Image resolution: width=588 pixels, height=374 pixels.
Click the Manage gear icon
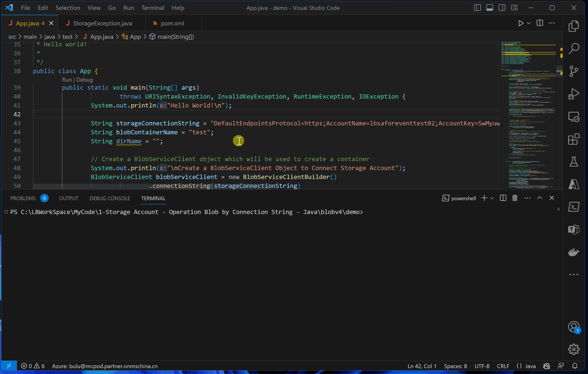[x=574, y=349]
